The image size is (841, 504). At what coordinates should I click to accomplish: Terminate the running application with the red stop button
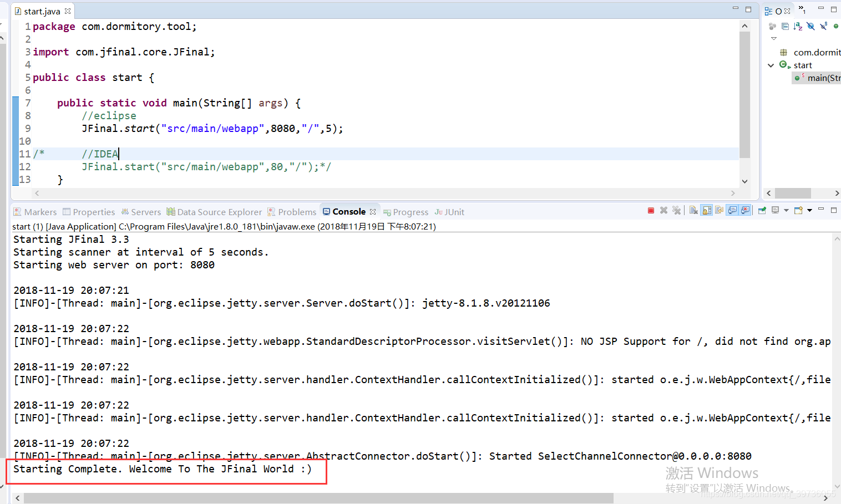651,211
